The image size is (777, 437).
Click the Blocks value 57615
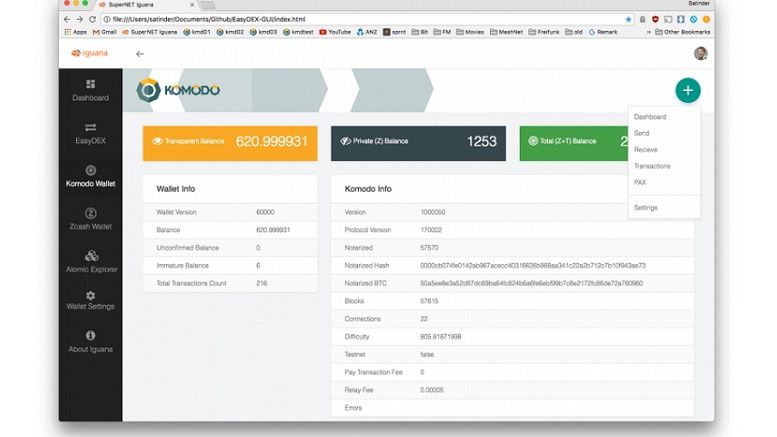(x=429, y=301)
